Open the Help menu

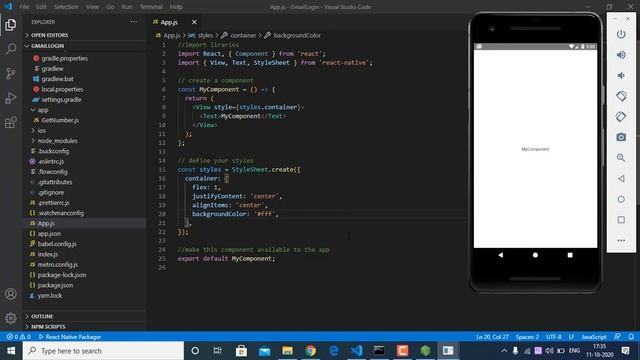coord(176,7)
